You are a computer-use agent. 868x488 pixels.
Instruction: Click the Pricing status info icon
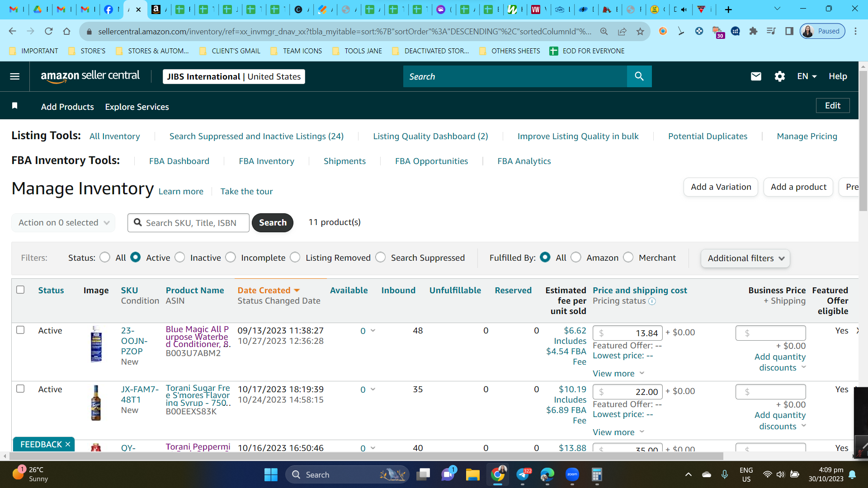tap(652, 301)
